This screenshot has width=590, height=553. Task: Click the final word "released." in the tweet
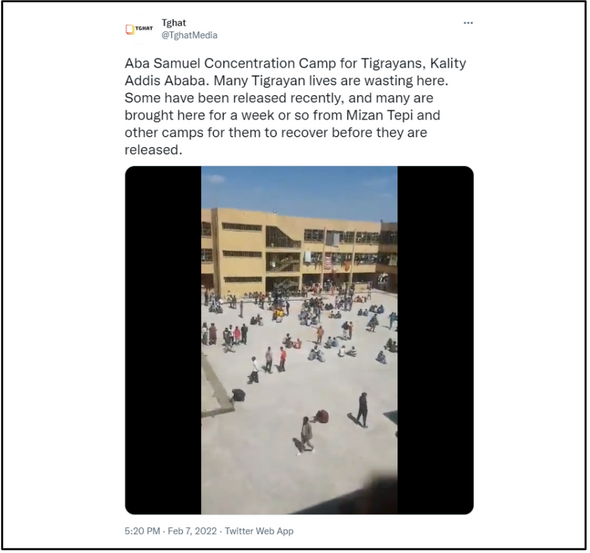[x=154, y=150]
